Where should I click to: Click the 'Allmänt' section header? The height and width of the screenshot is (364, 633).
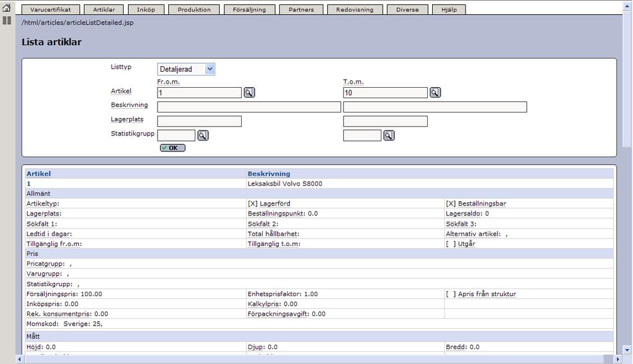coord(38,193)
